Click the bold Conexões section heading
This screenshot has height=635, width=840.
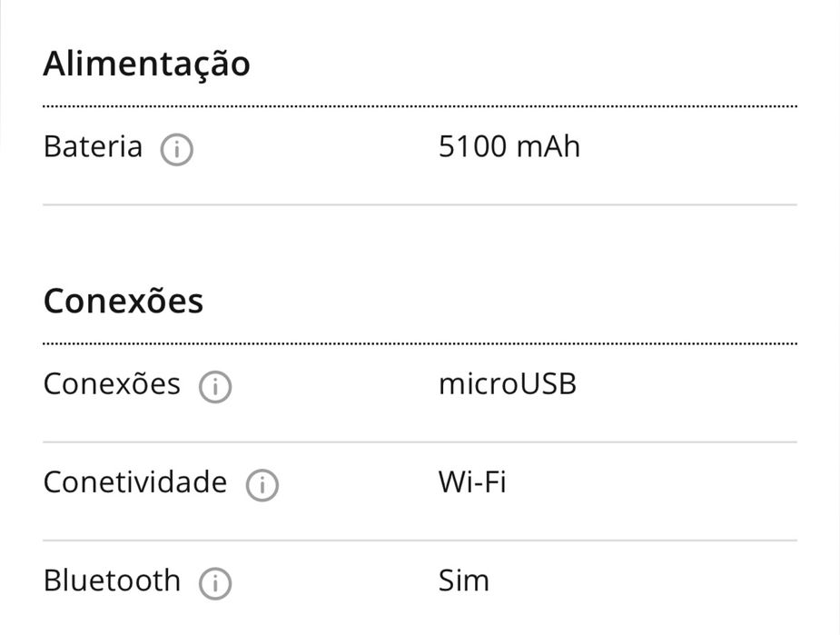[x=124, y=301]
